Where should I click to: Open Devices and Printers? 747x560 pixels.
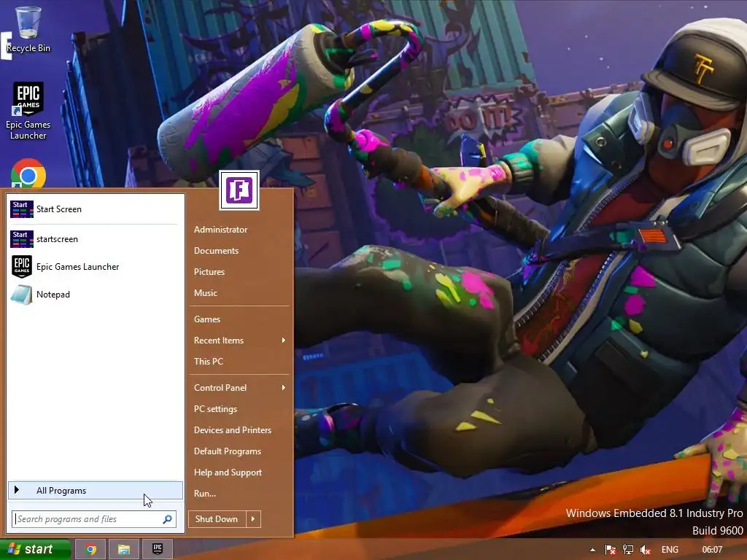233,430
